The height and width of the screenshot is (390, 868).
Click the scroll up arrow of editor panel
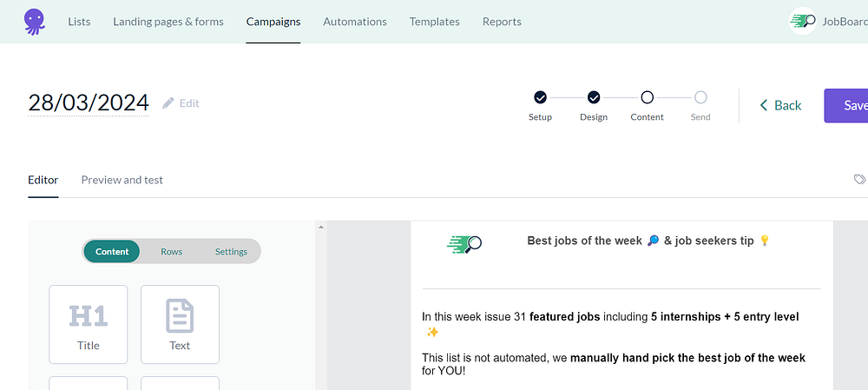click(321, 227)
